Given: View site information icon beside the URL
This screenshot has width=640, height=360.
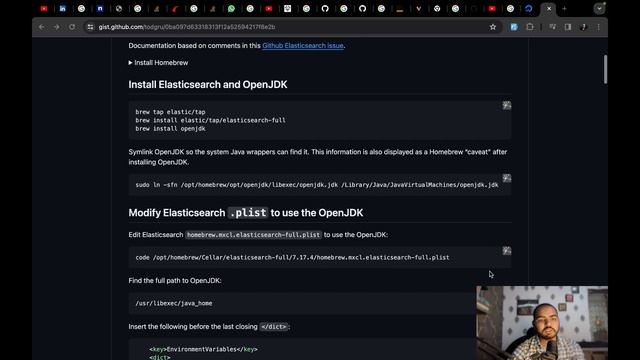Looking at the screenshot, I should (x=90, y=27).
